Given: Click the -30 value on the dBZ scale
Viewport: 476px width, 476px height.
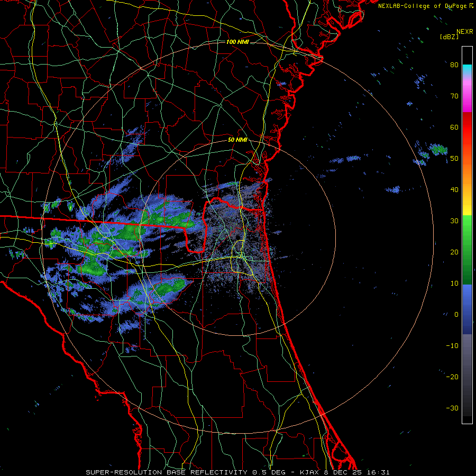Looking at the screenshot, I should 452,408.
